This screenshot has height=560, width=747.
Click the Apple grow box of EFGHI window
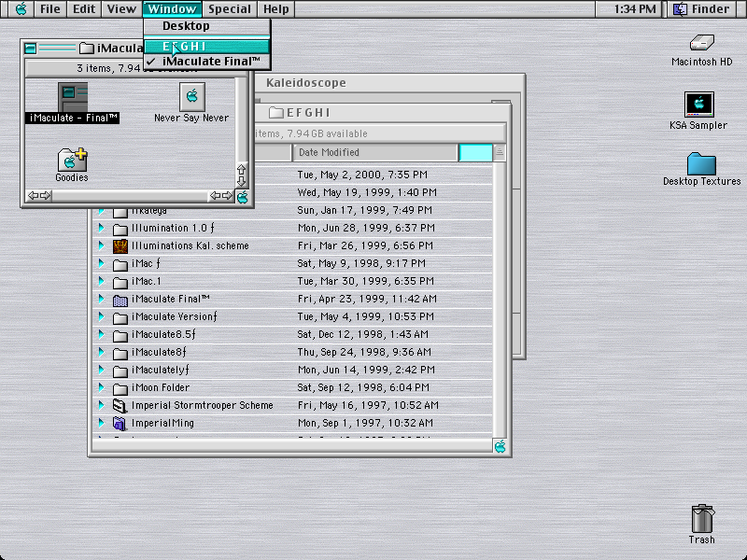point(500,446)
